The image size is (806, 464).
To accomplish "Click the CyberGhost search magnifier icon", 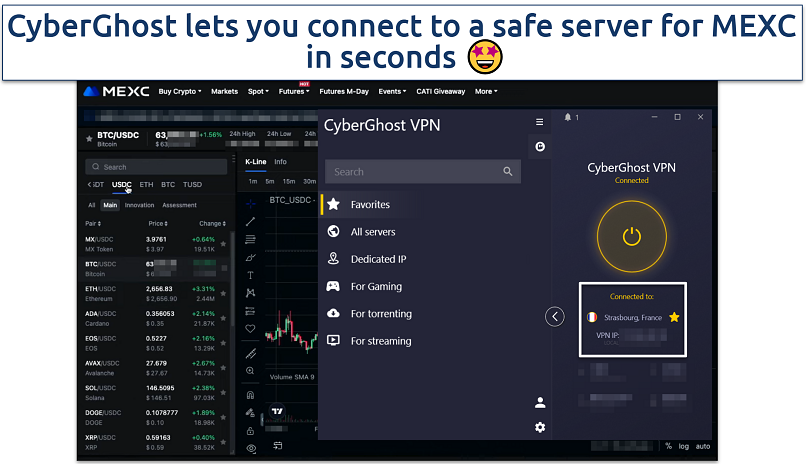I will tap(507, 172).
